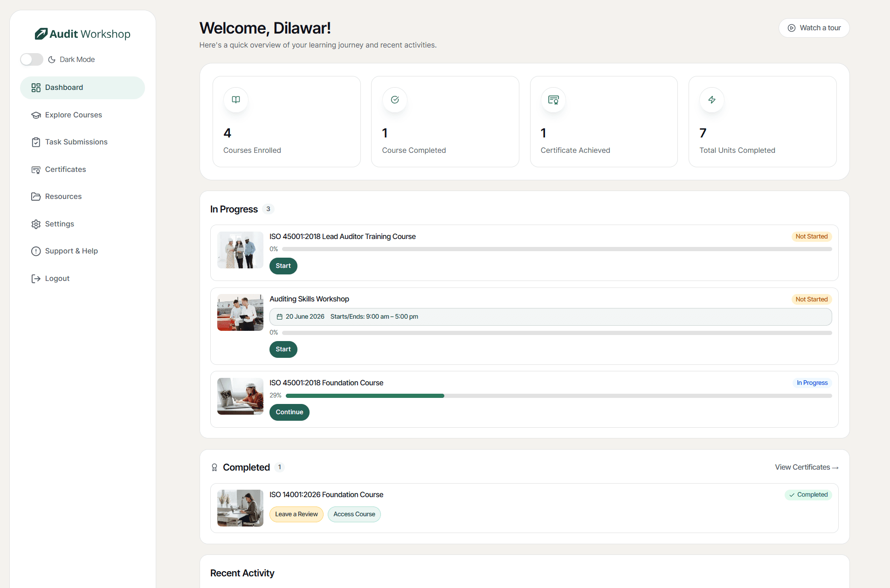Click the Lead Auditor course progress bar

click(x=557, y=249)
